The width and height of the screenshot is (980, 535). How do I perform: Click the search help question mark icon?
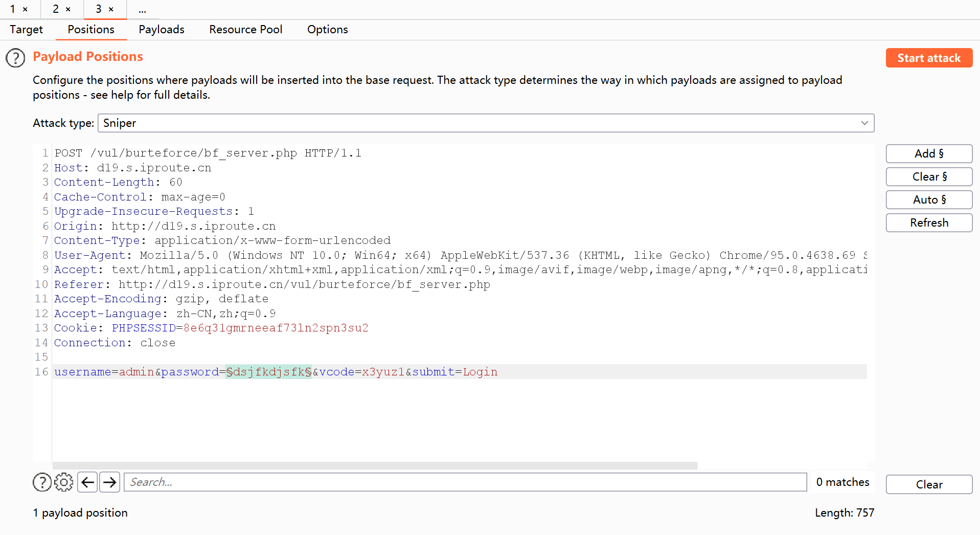click(42, 482)
